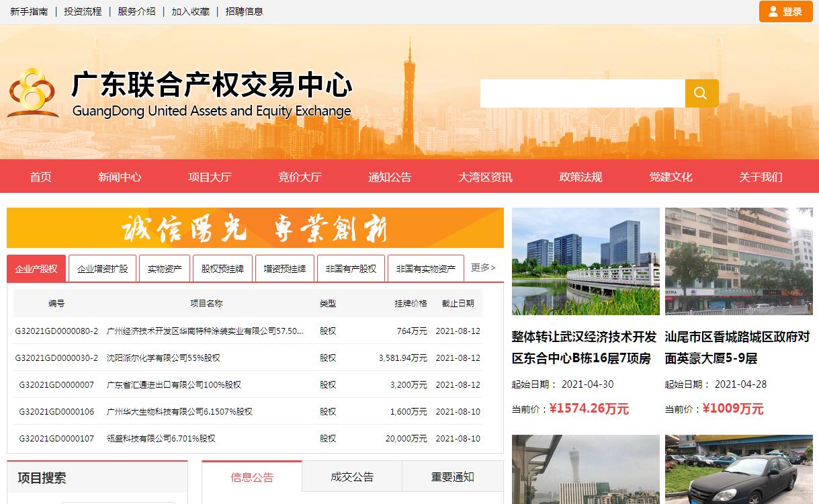The image size is (819, 504).
Task: Open the 成交公告 tab
Action: pos(352,477)
